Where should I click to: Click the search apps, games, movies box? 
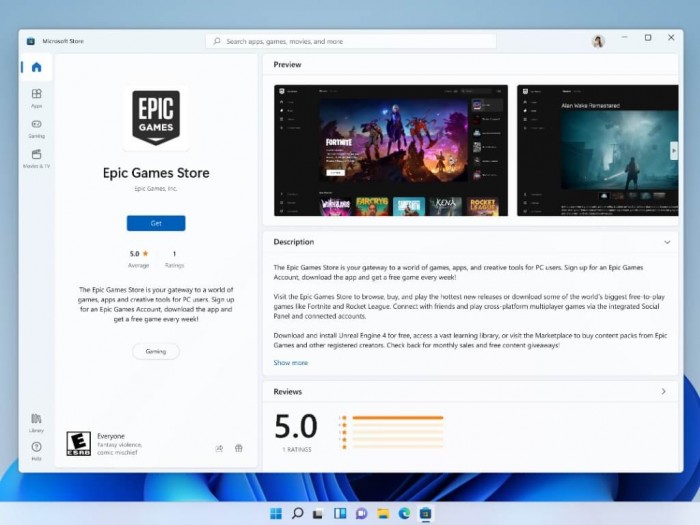click(x=350, y=41)
